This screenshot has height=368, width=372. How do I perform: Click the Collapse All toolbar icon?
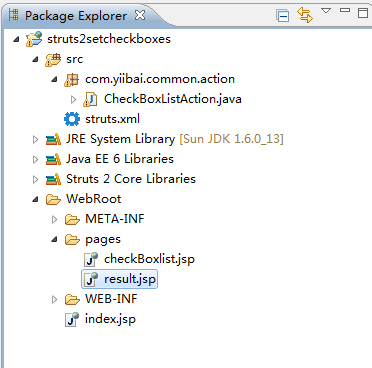pyautogui.click(x=283, y=16)
